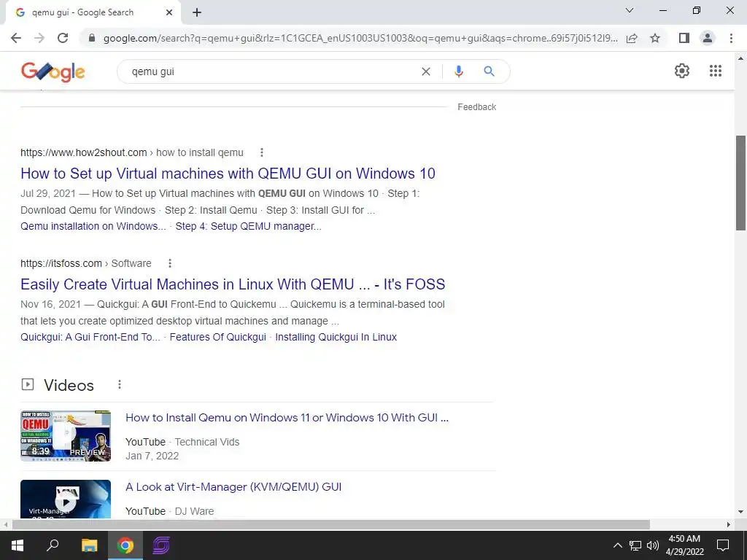The height and width of the screenshot is (560, 747).
Task: Open the Chrome side panel
Action: click(684, 38)
